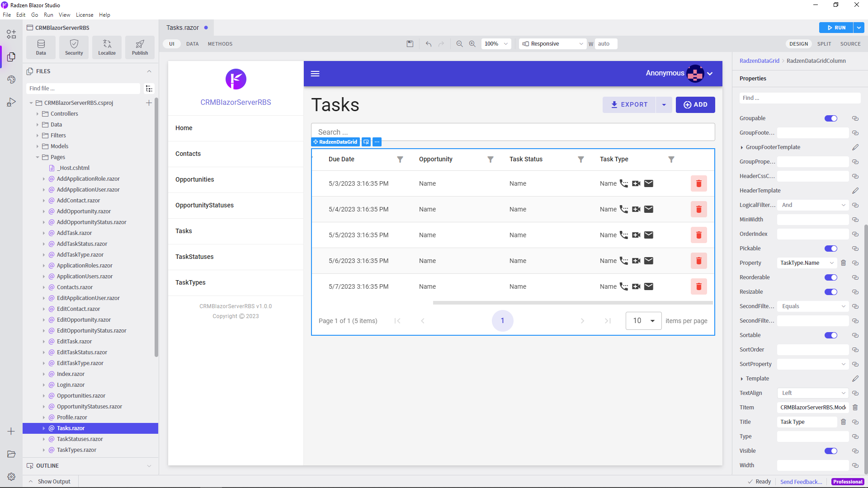
Task: Click the Find file search field
Action: tap(83, 89)
